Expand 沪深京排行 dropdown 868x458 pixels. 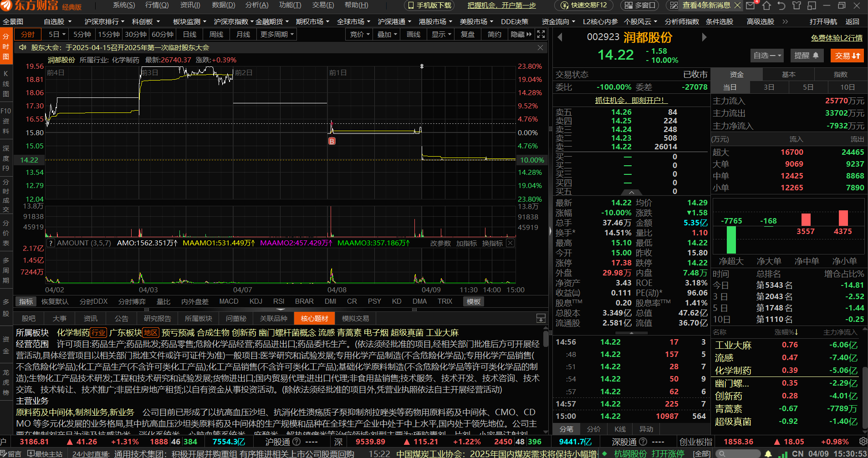click(x=104, y=21)
